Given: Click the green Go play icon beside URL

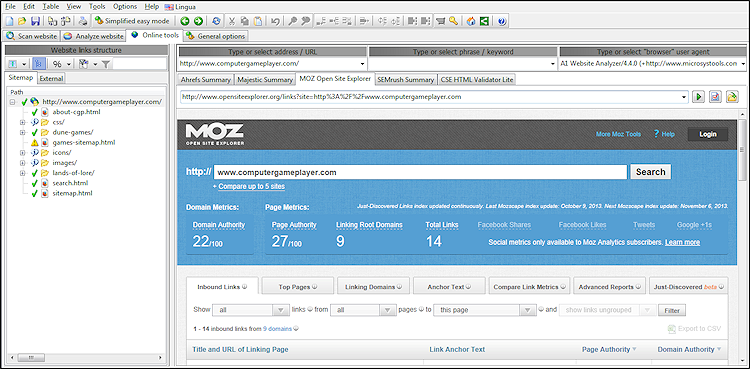Looking at the screenshot, I should (x=698, y=97).
